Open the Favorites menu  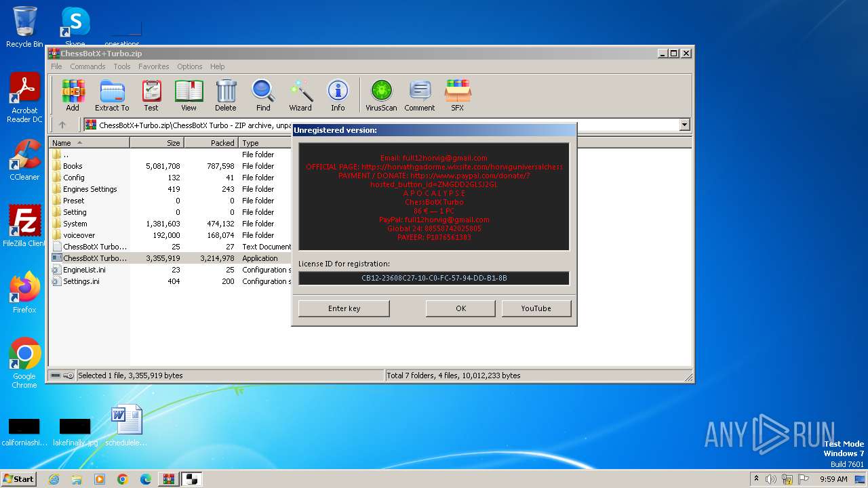pos(154,66)
